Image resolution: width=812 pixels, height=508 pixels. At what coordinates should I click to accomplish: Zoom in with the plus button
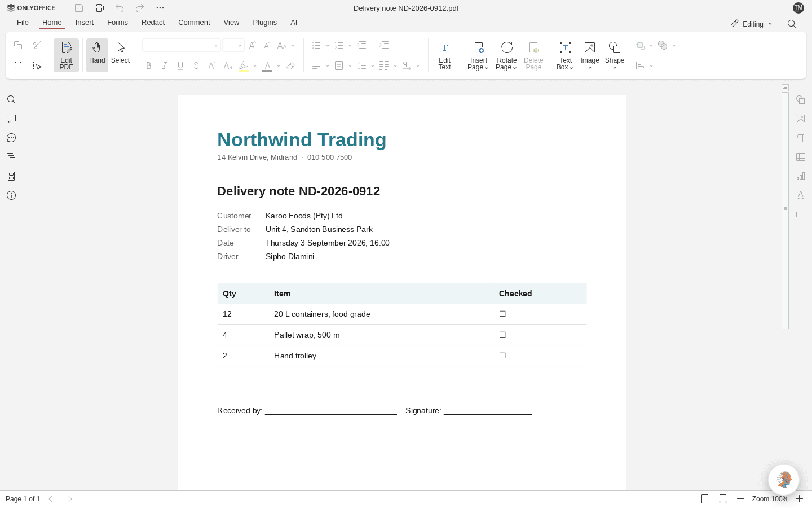(x=800, y=499)
